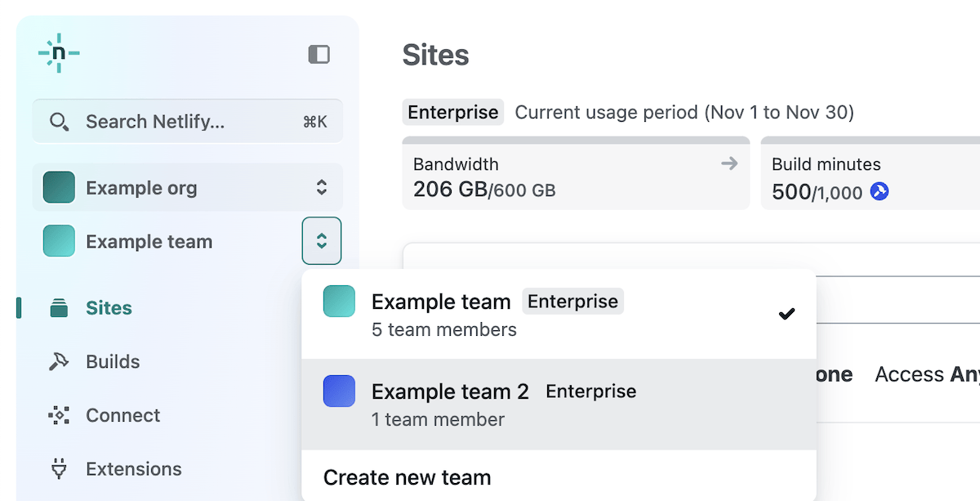The image size is (980, 501).
Task: Go to Builds in the sidebar
Action: pyautogui.click(x=113, y=362)
